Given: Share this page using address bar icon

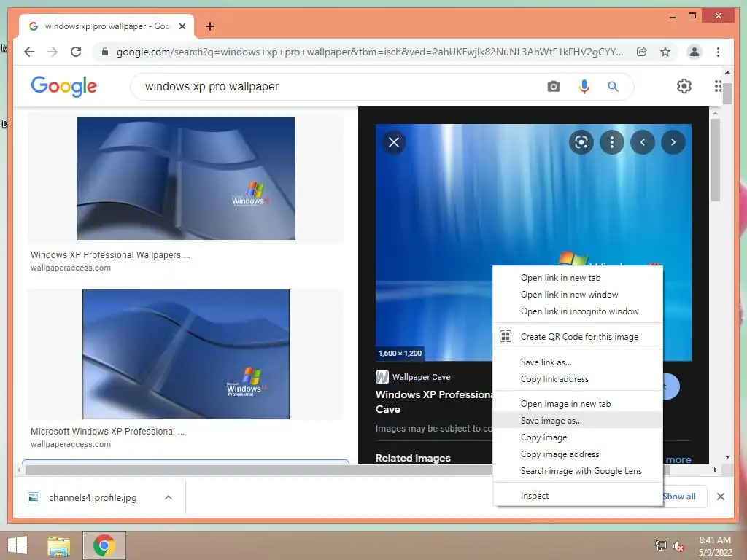Looking at the screenshot, I should point(642,52).
